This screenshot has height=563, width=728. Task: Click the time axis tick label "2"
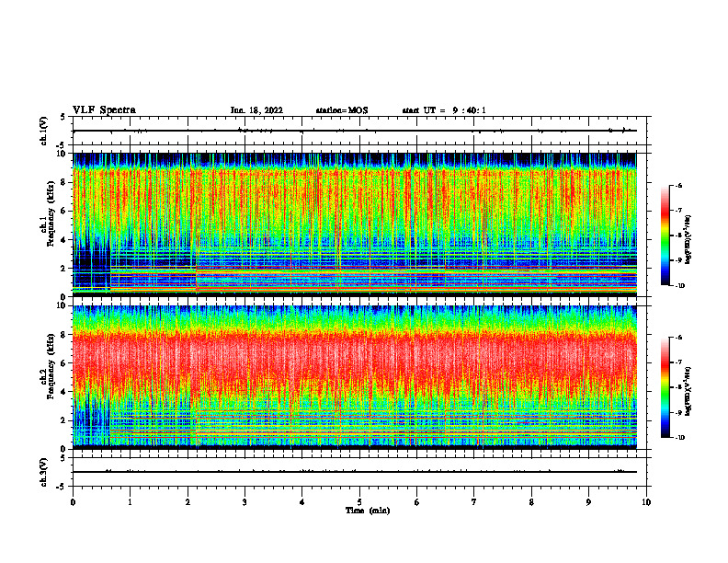(188, 502)
